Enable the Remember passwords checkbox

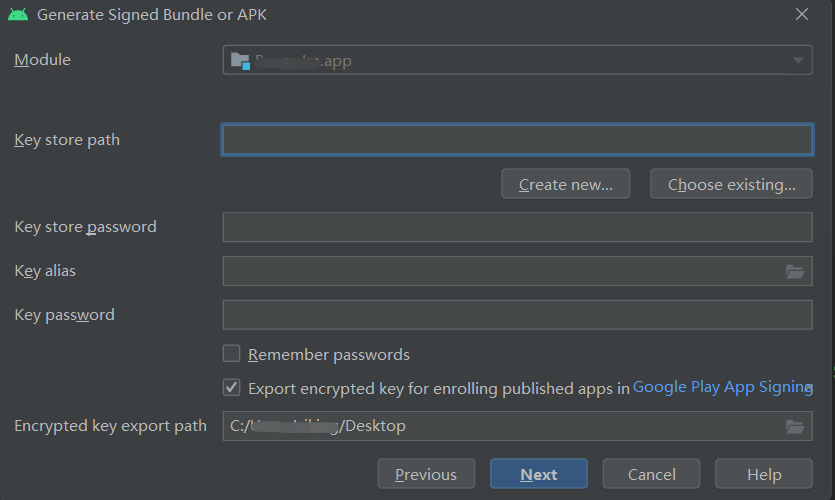[232, 354]
